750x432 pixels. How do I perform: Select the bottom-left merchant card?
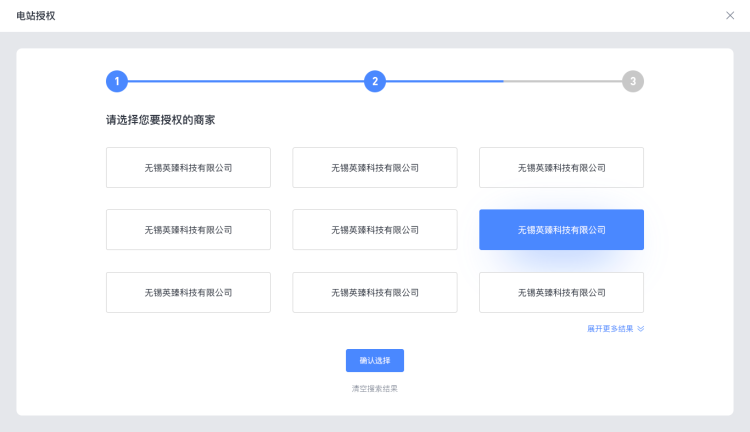tap(188, 292)
